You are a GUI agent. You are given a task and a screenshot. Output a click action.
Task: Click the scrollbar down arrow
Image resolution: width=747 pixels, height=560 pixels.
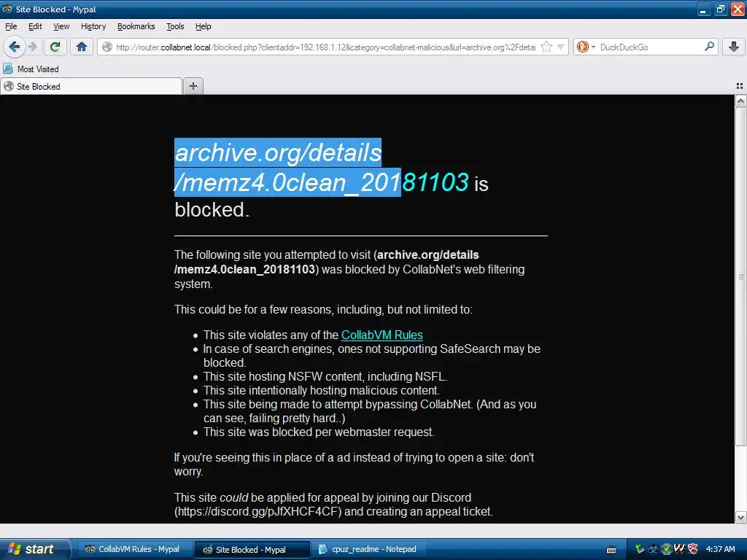coord(740,517)
